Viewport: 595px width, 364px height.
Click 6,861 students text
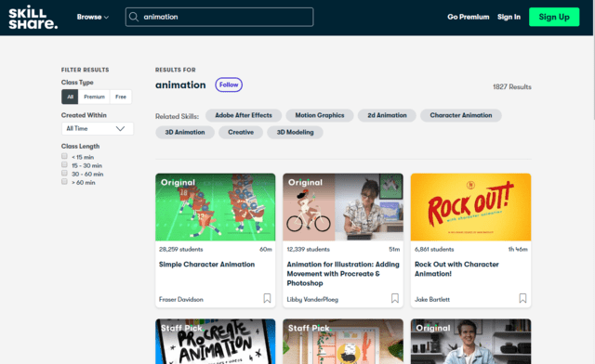click(x=434, y=250)
